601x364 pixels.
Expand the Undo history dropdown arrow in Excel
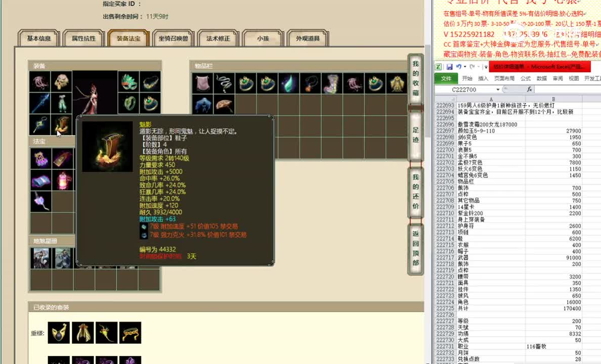pyautogui.click(x=465, y=67)
